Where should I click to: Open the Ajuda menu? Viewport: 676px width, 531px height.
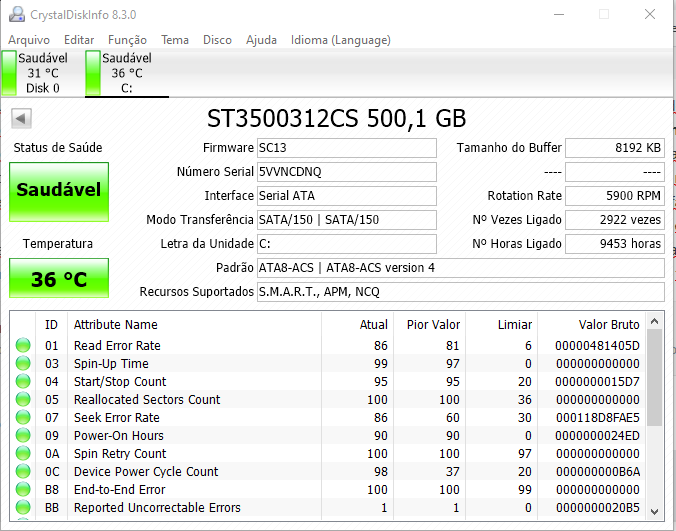261,40
